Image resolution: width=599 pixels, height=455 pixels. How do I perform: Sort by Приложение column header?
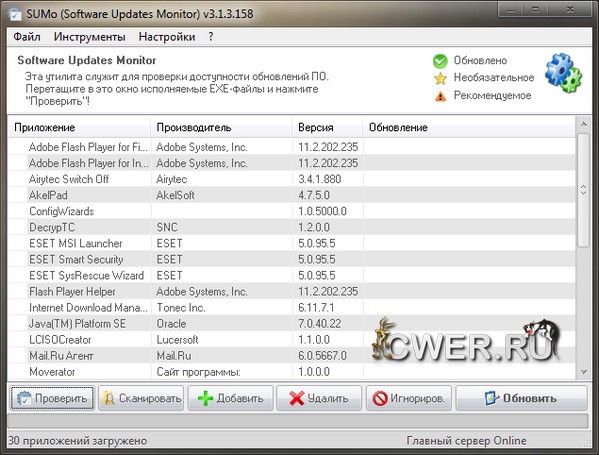(79, 127)
